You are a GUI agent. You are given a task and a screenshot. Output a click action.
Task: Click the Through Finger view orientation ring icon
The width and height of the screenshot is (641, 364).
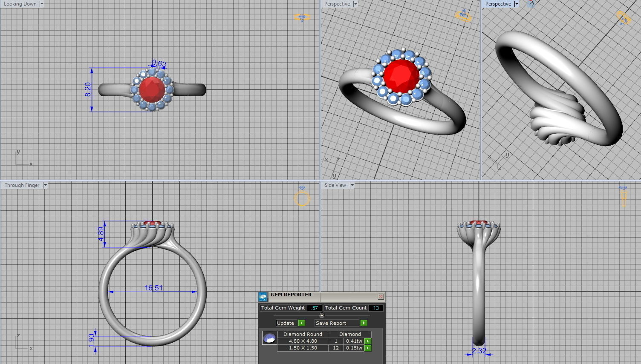click(302, 196)
